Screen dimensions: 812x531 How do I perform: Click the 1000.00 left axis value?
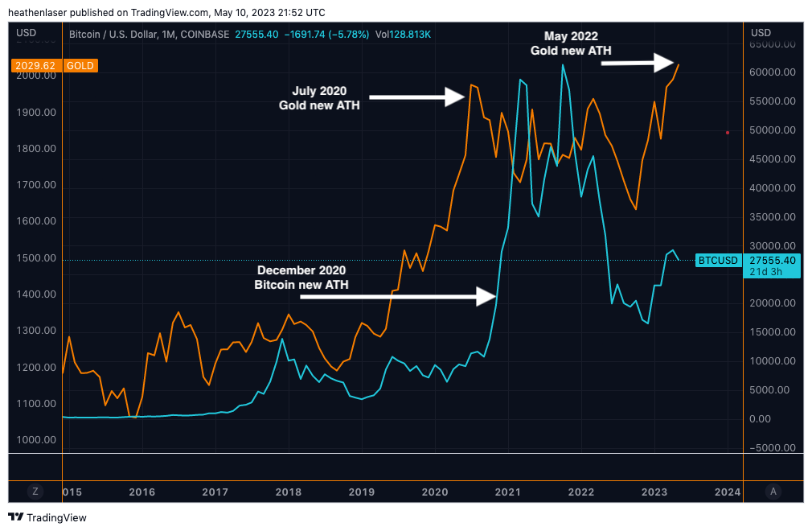(x=35, y=440)
